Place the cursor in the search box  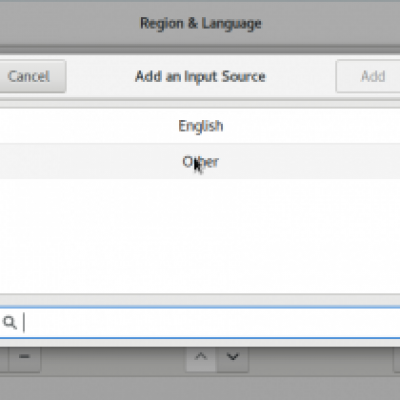(200, 323)
